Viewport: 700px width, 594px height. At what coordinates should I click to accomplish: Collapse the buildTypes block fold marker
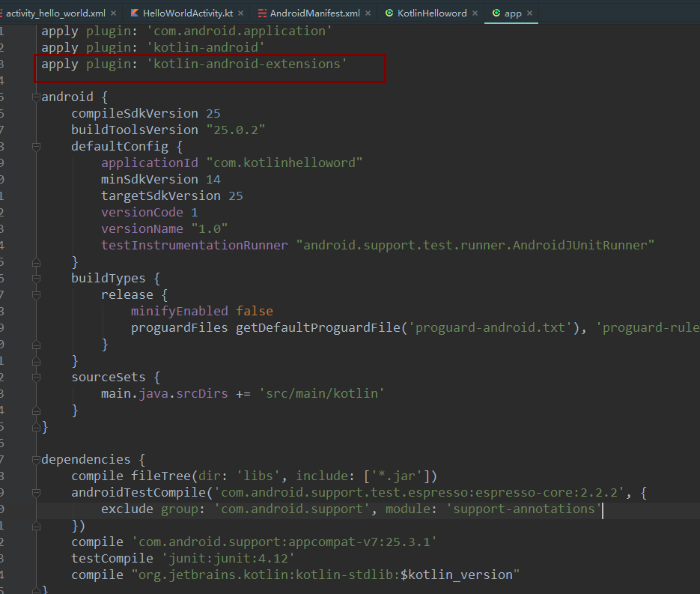coord(36,279)
